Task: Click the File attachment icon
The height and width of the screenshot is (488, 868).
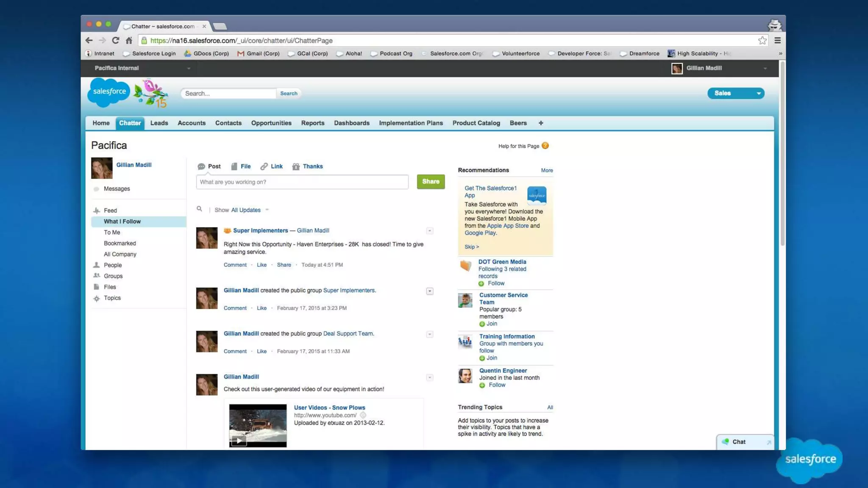Action: [x=234, y=166]
